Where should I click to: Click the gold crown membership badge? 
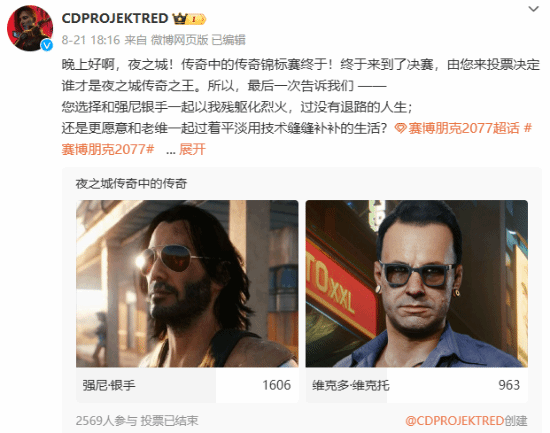pos(189,19)
